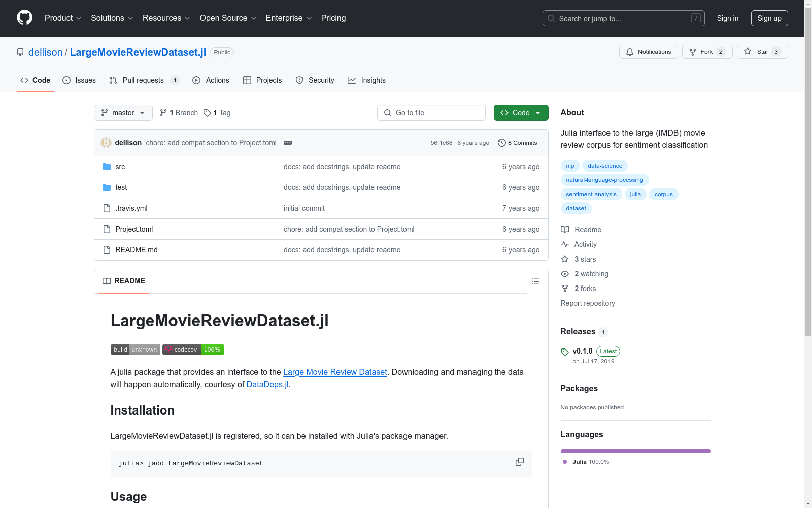Open the Projects tab

[x=262, y=80]
